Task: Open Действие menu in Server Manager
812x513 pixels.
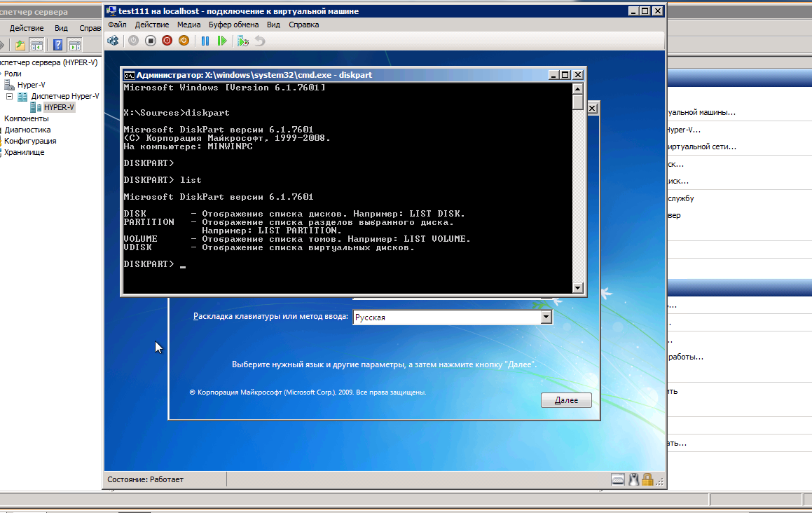Action: pos(27,28)
